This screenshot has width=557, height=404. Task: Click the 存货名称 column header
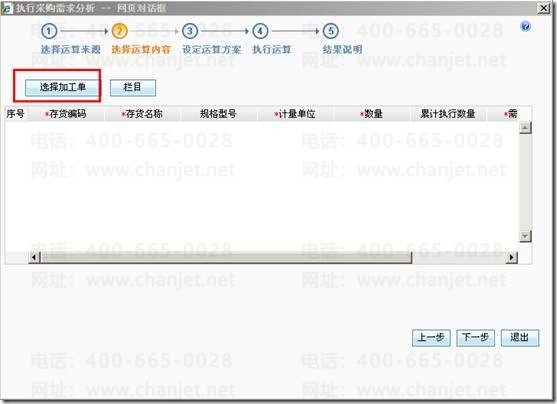click(x=143, y=114)
